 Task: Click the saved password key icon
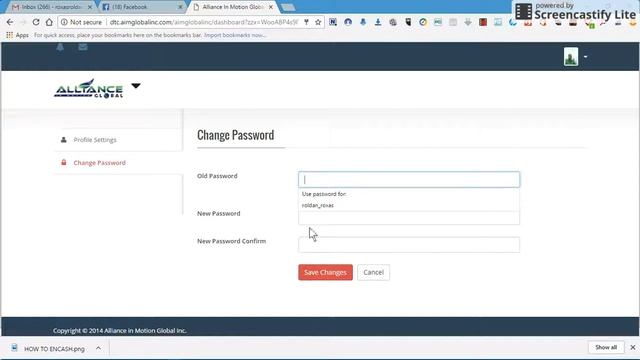(x=306, y=22)
